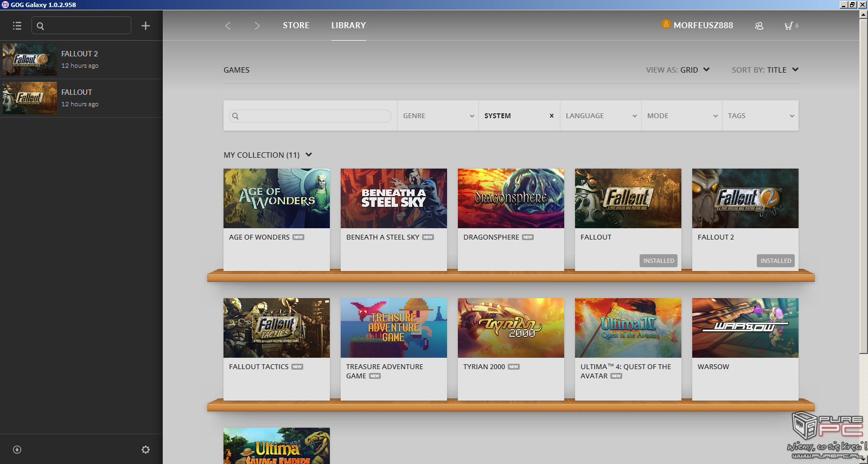This screenshot has height=464, width=868.
Task: Go back with the left arrow
Action: 228,25
